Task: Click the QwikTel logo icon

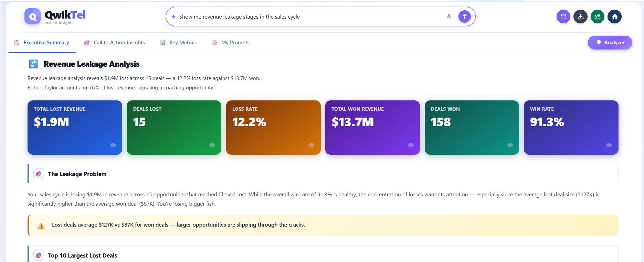Action: point(32,17)
